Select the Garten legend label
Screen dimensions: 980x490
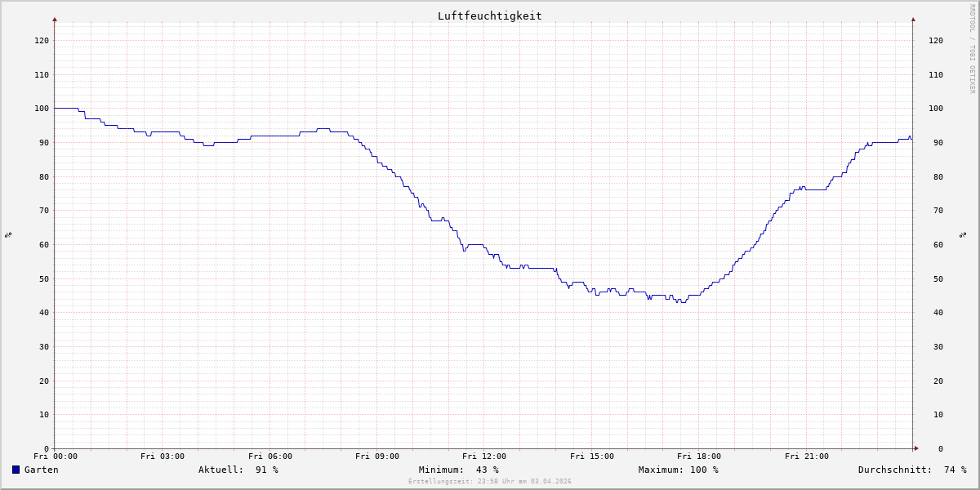(x=41, y=470)
